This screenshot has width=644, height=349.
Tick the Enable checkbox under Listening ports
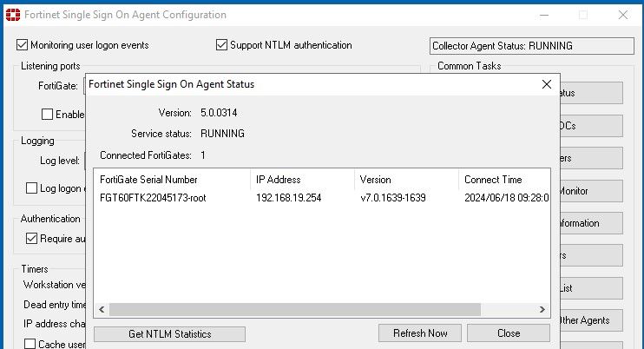click(x=48, y=114)
